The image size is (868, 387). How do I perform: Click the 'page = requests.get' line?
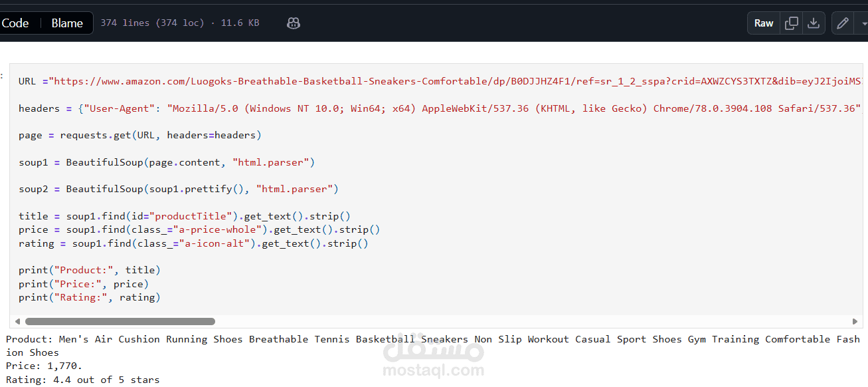click(140, 135)
